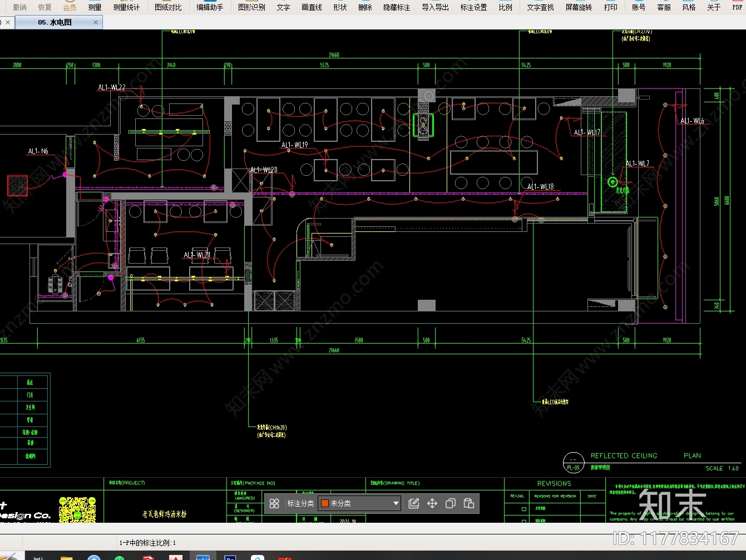Click 屏幕旋转 screen rotation
This screenshot has height=560, width=746.
[x=579, y=7]
